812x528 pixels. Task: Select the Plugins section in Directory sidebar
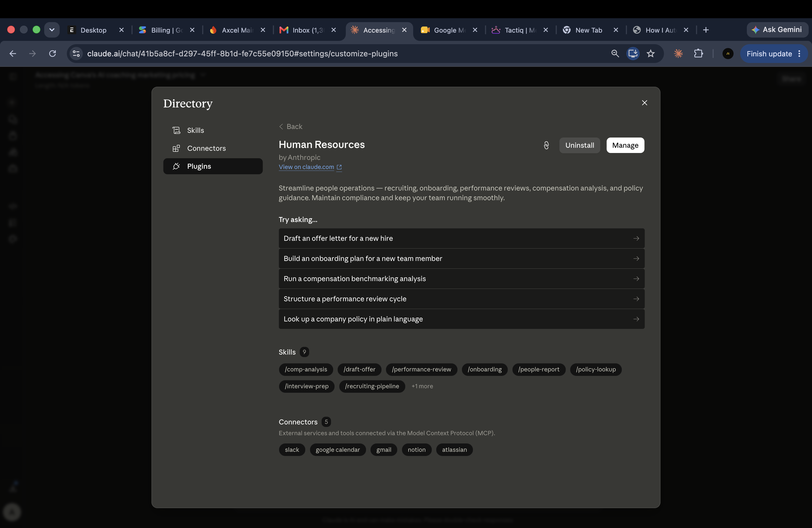coord(213,166)
